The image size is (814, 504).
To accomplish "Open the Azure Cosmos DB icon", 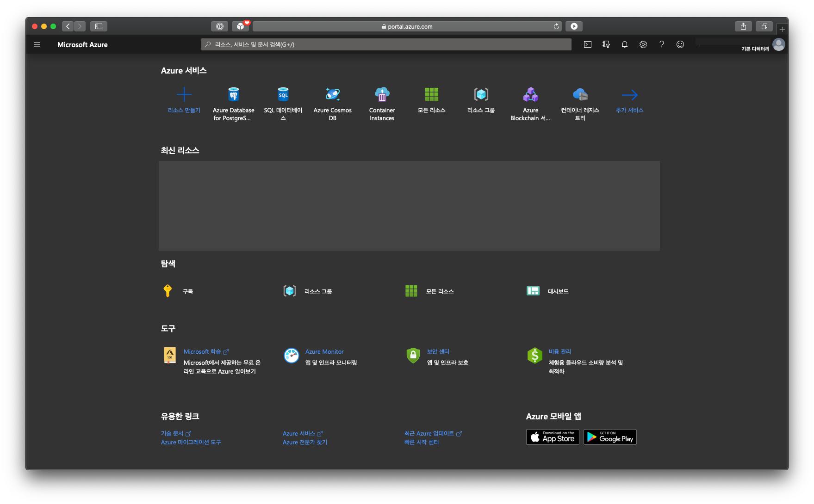I will [x=333, y=94].
